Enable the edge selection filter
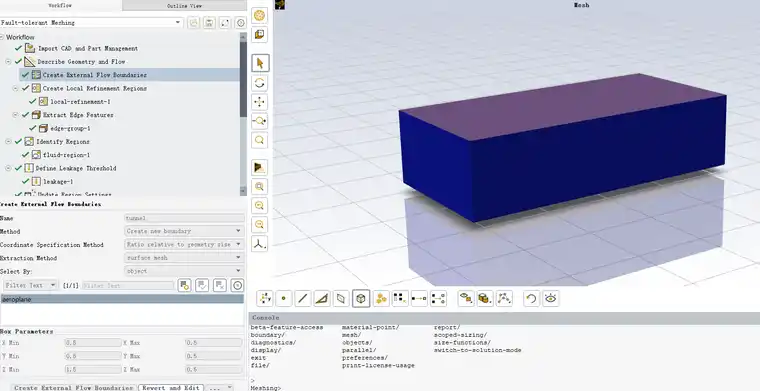 [302, 298]
